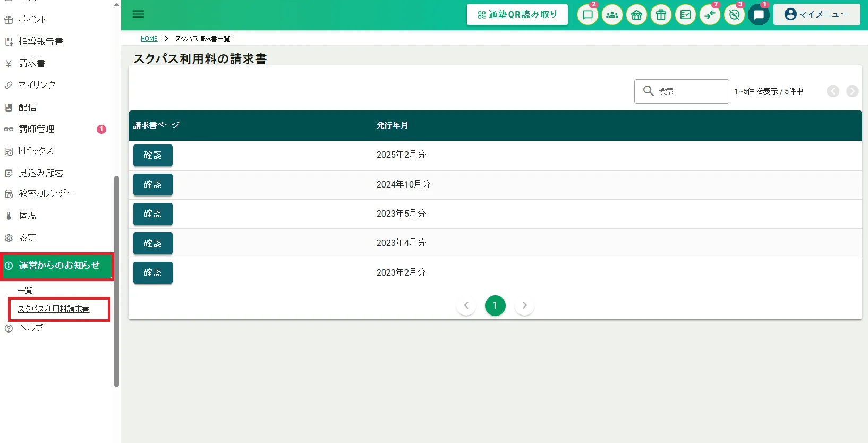Click the report icon beside 指導報告書
Screen dimensions: 868x443
[8, 41]
